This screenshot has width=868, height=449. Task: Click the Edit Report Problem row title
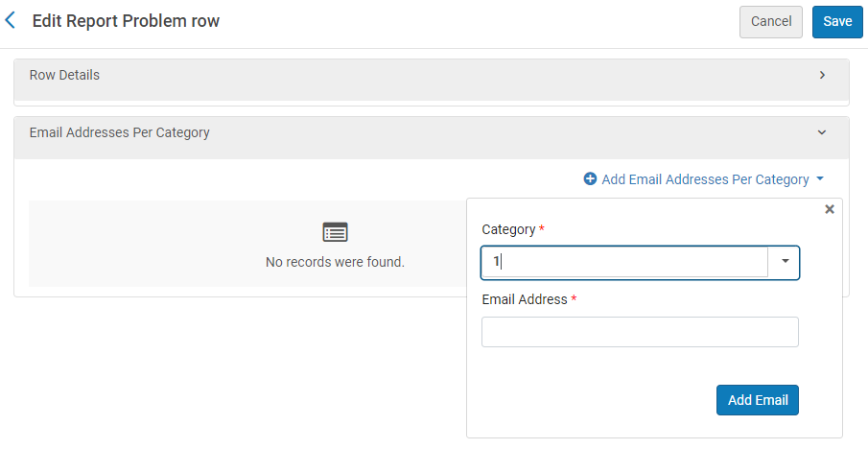tap(126, 21)
